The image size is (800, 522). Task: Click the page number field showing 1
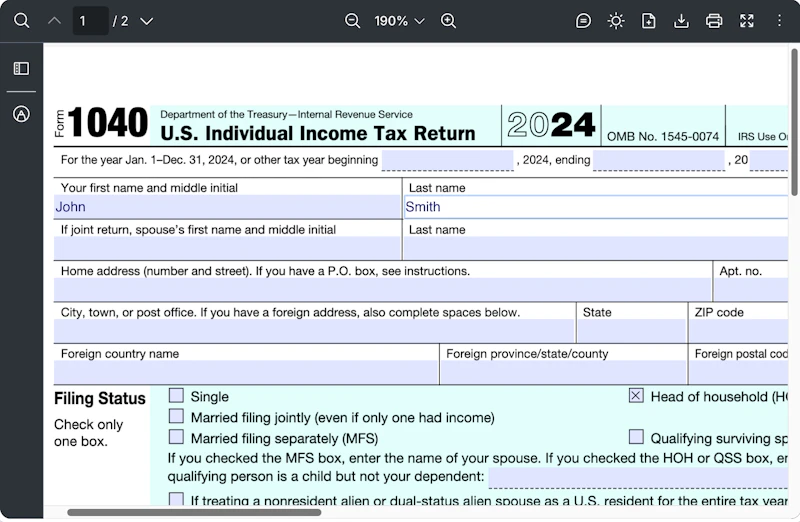click(x=90, y=21)
